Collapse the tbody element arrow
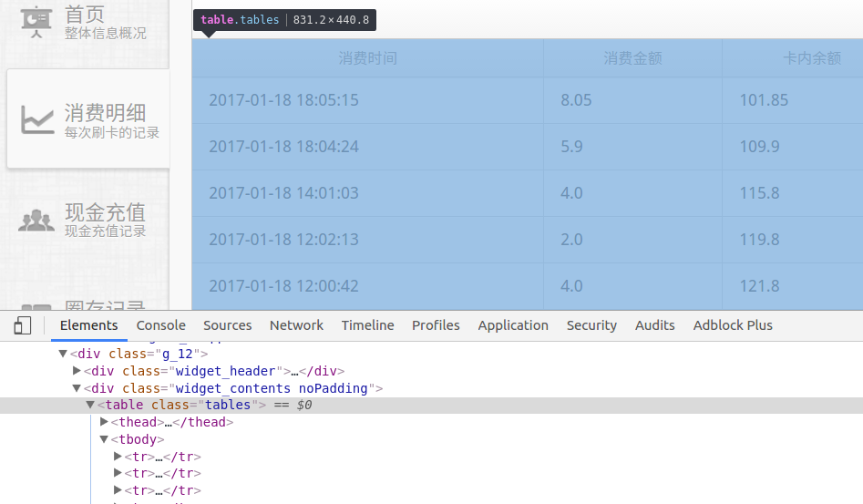 [104, 439]
